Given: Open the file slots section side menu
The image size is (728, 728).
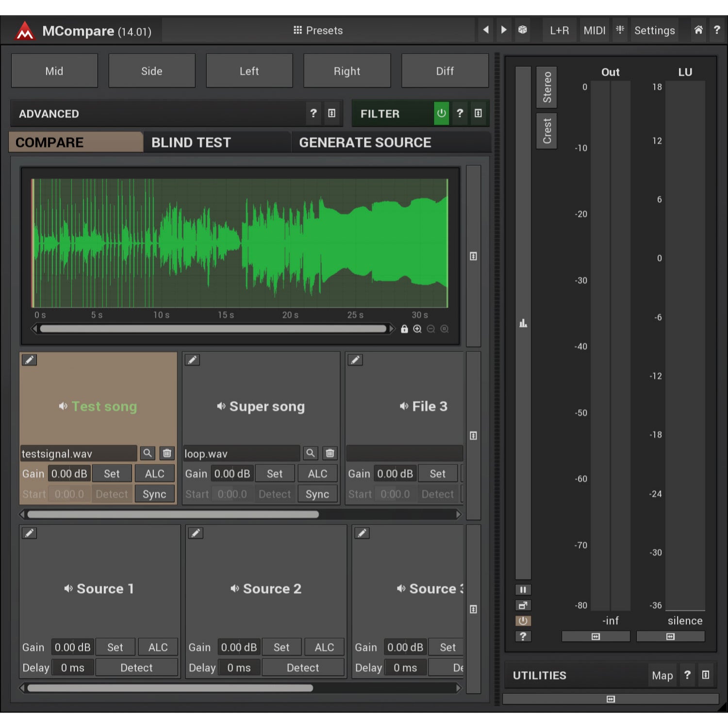Looking at the screenshot, I should 474,436.
